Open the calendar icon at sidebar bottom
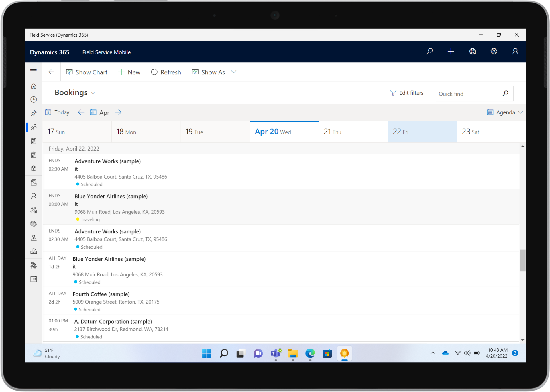Screen dimensions: 550x392 pos(34,279)
